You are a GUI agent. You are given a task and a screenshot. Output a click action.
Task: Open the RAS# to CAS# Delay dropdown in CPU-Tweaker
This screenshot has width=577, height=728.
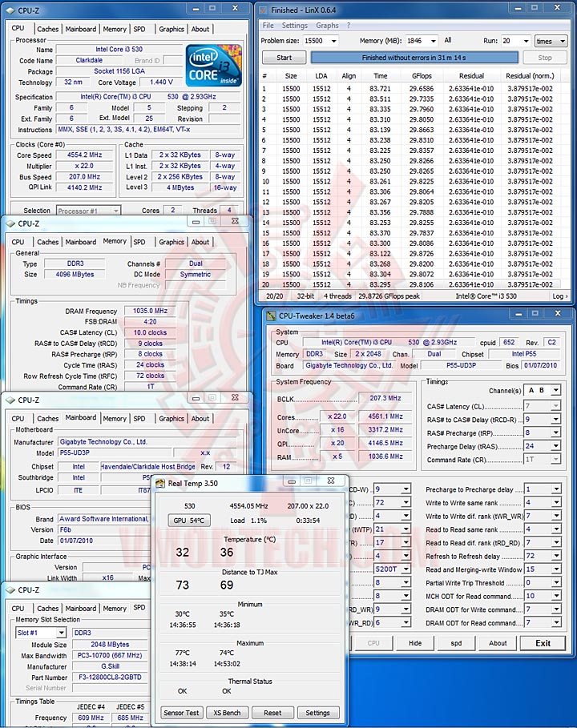point(555,419)
